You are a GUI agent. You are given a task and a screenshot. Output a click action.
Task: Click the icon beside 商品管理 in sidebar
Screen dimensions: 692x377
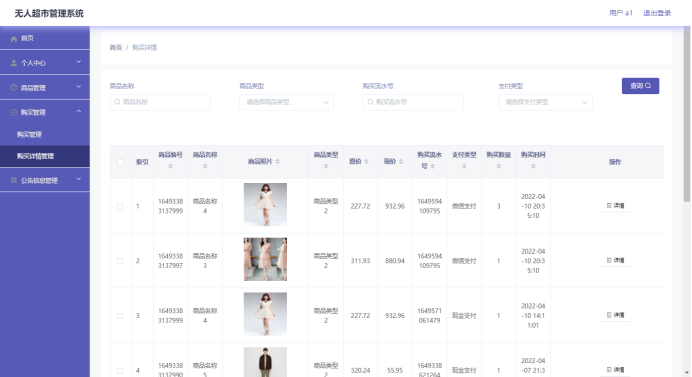[x=14, y=88]
